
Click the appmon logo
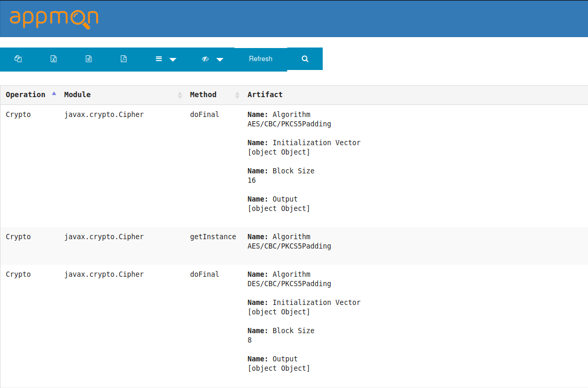pyautogui.click(x=54, y=18)
